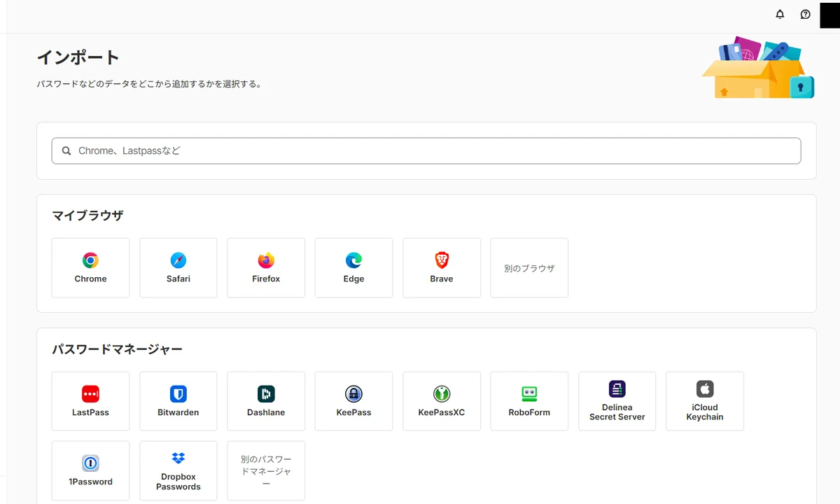Click the Safari label text
Image resolution: width=840 pixels, height=504 pixels.
point(178,279)
